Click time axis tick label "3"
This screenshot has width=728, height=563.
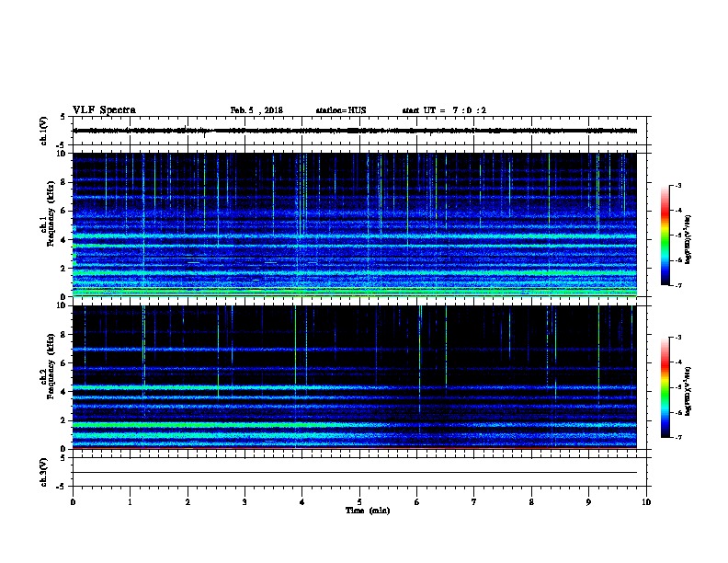[245, 502]
